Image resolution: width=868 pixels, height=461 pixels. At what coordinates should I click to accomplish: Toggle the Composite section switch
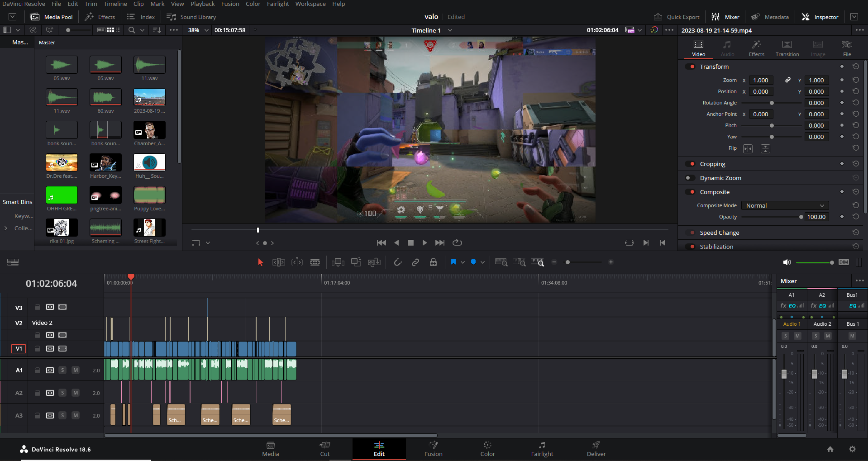pyautogui.click(x=690, y=192)
